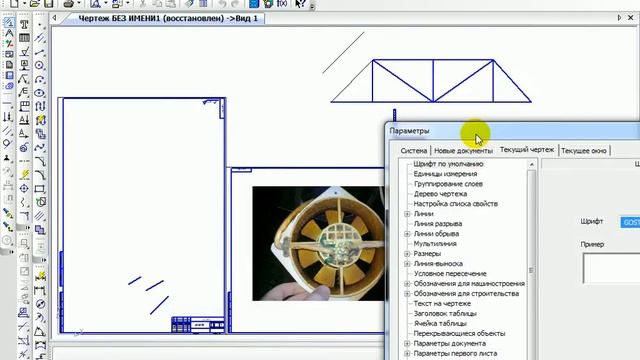Open the Шрифт font dropdown
640x360 pixels.
pyautogui.click(x=630, y=222)
